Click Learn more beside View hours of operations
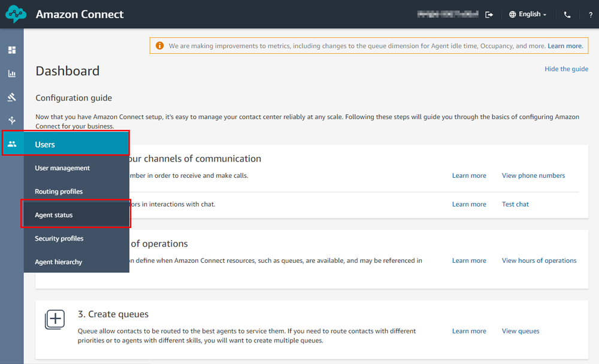The height and width of the screenshot is (364, 599). [469, 260]
